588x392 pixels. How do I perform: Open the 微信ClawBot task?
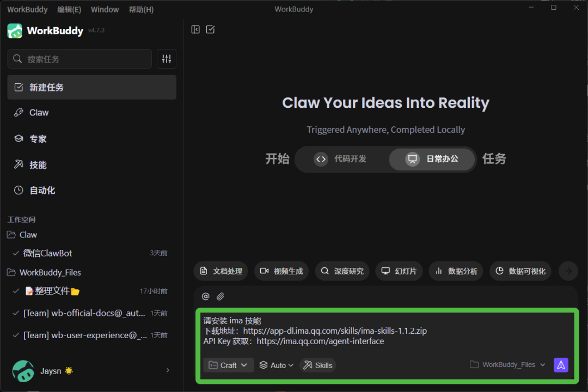click(x=48, y=253)
